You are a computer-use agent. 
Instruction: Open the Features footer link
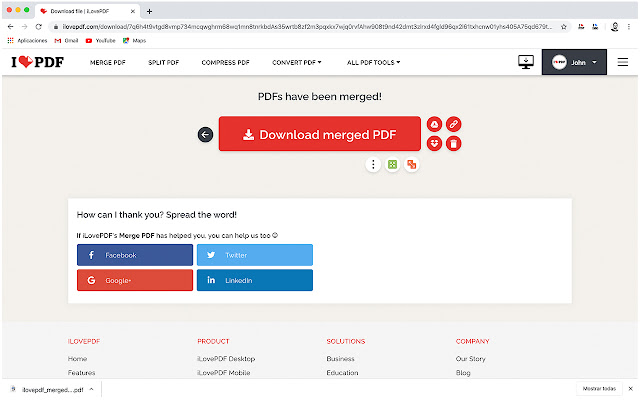[x=81, y=373]
